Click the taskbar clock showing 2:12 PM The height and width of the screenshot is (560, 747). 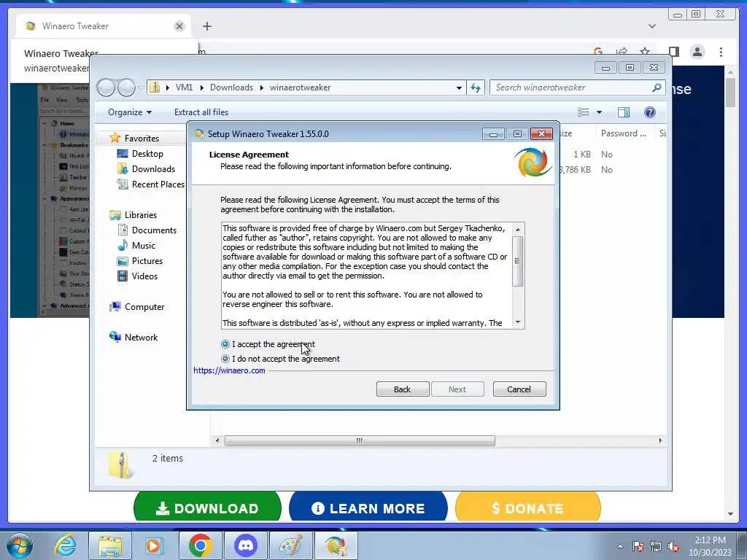(710, 546)
